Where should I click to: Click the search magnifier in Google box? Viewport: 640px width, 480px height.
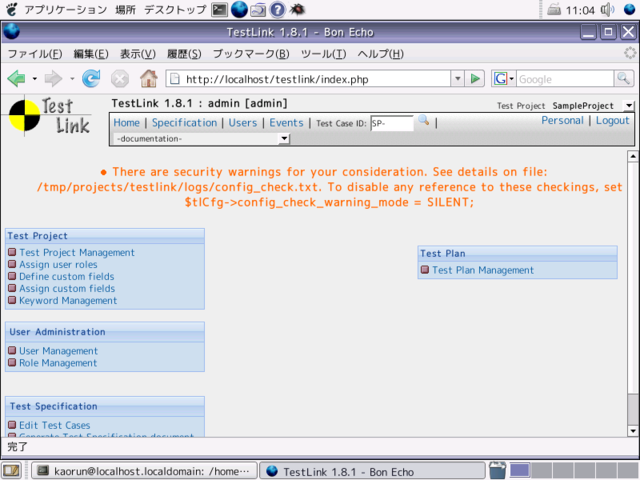[623, 78]
